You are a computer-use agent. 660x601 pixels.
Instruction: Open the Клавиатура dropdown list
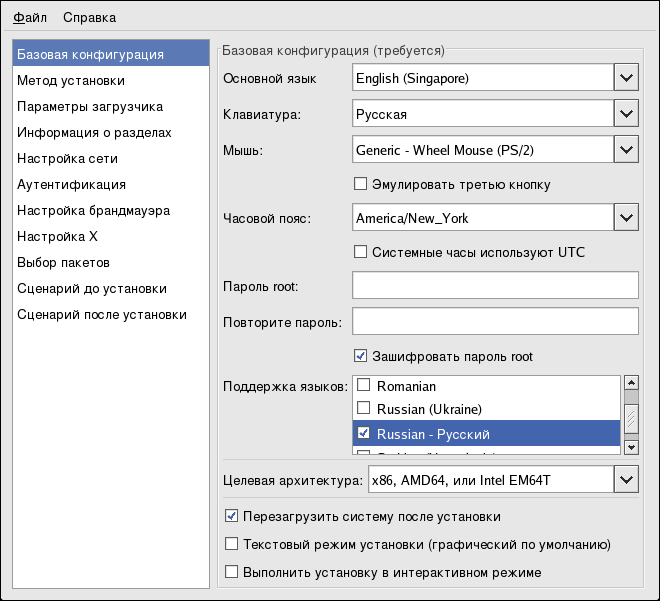tap(626, 114)
